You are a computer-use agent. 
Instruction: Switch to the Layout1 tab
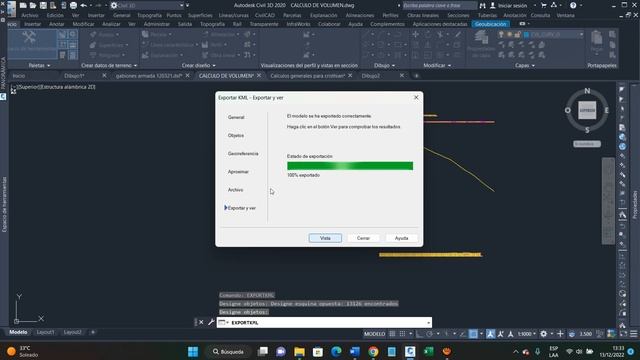pos(45,332)
